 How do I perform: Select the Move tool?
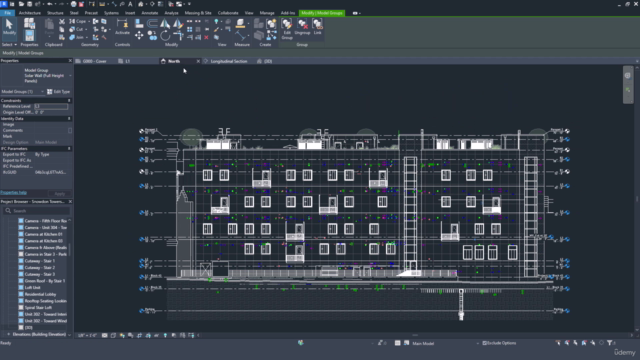pyautogui.click(x=139, y=36)
